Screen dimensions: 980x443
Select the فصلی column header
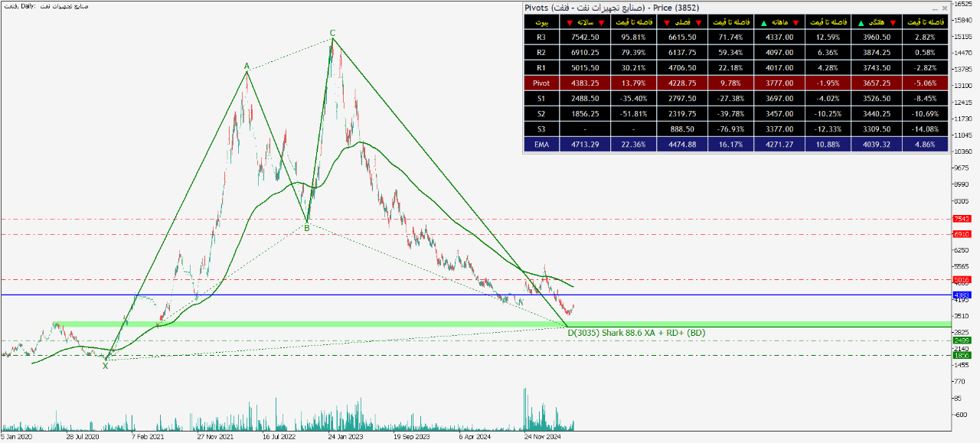[x=682, y=22]
